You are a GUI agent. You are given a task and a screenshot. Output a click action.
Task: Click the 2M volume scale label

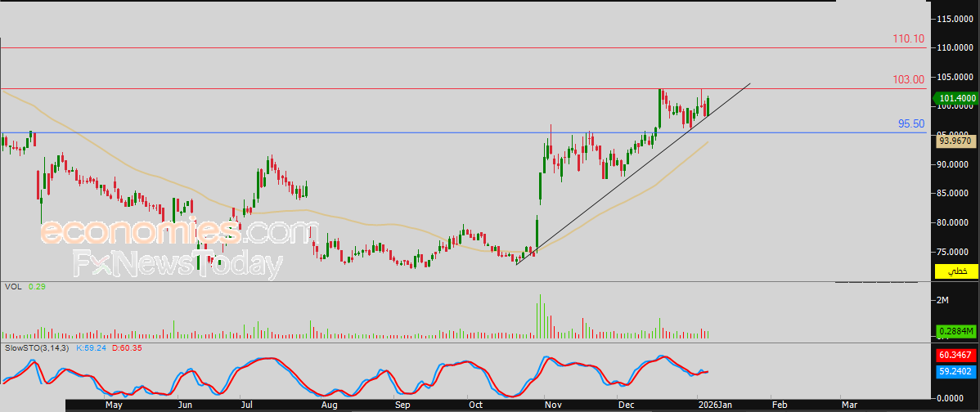(943, 300)
